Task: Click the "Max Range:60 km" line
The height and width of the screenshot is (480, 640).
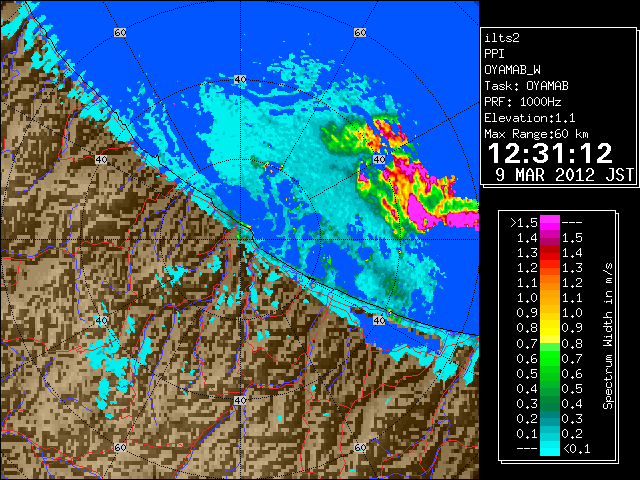Action: 536,134
